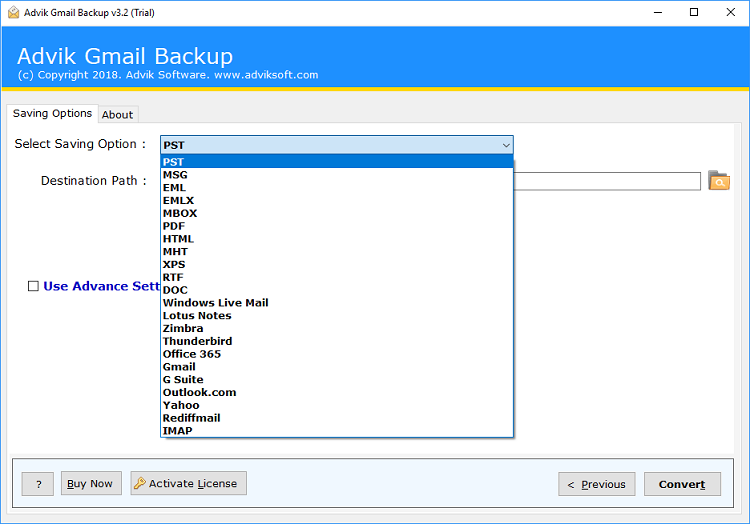
Task: Pick IMAP at the list bottom
Action: pos(337,431)
